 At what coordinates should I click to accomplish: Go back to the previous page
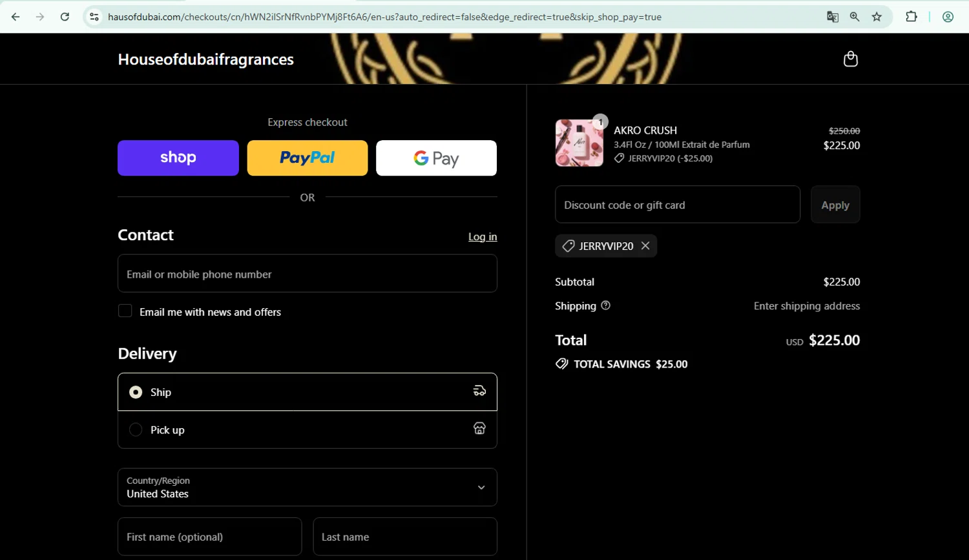[x=16, y=17]
